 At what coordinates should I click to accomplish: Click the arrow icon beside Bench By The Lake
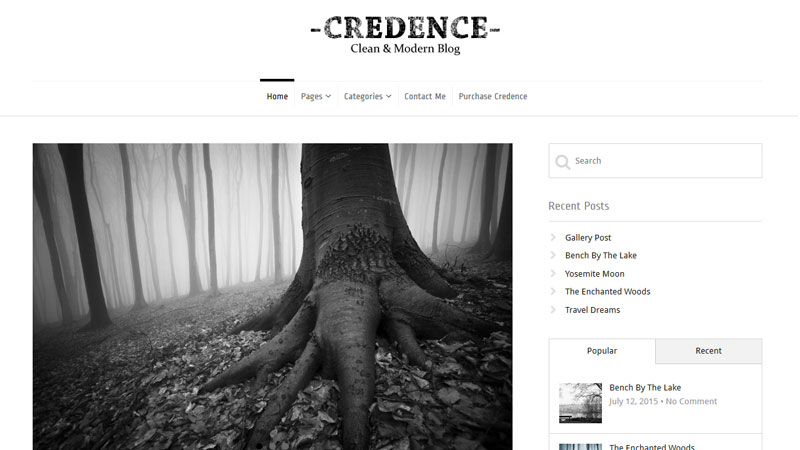(x=553, y=255)
